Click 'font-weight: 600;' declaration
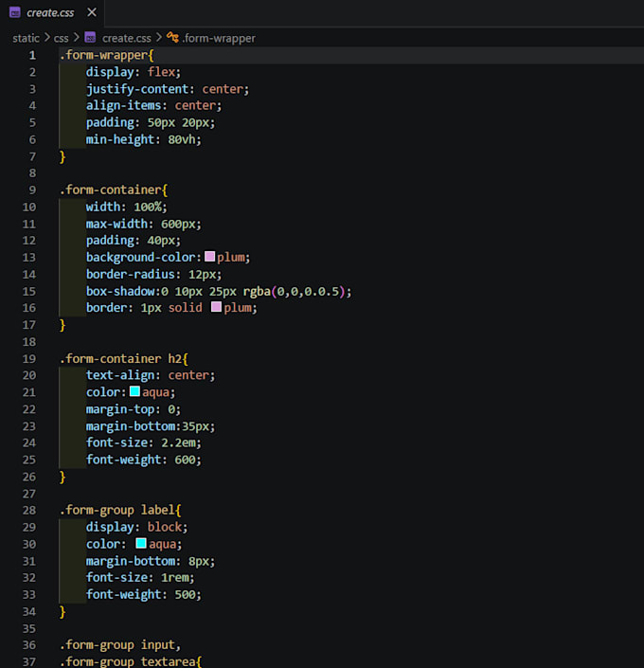The image size is (644, 668). point(144,460)
